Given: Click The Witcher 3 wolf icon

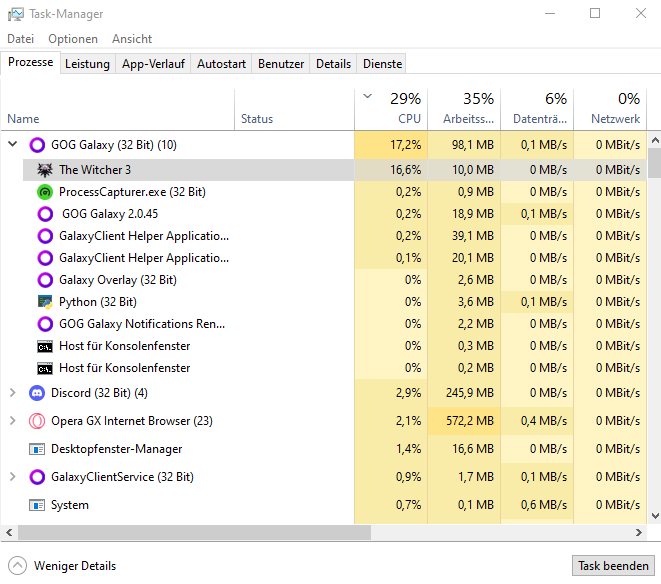Looking at the screenshot, I should coord(45,170).
